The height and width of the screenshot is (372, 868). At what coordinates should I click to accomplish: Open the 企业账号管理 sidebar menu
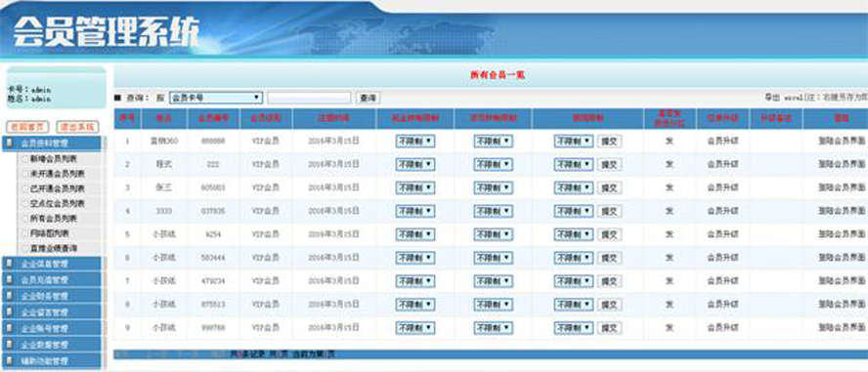pyautogui.click(x=53, y=328)
